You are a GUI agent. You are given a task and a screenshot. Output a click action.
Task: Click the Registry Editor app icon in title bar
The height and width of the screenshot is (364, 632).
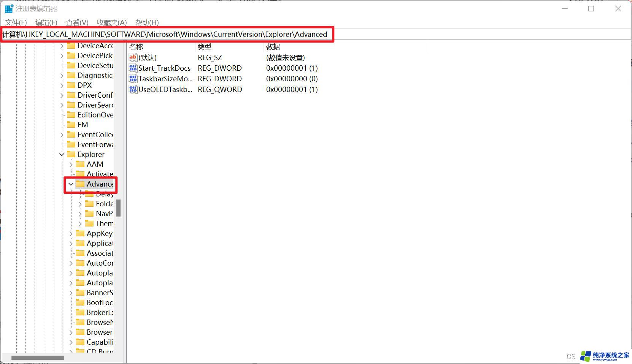tap(9, 8)
